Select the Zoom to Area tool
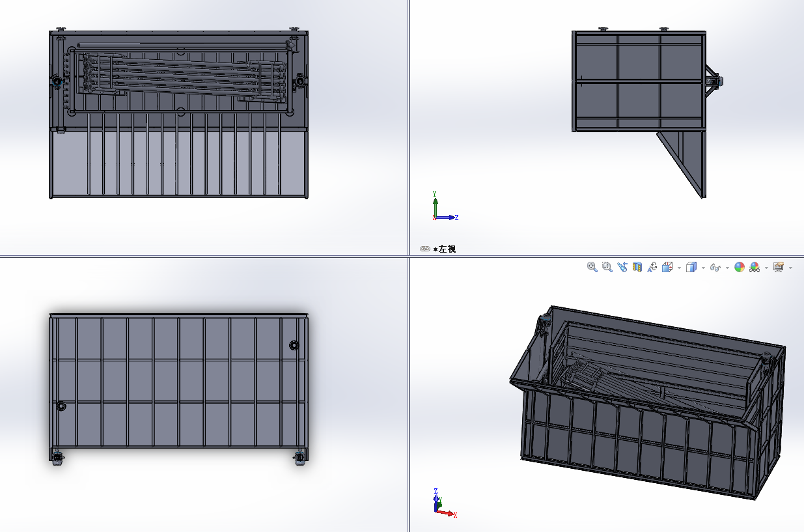804x532 pixels. coord(607,267)
